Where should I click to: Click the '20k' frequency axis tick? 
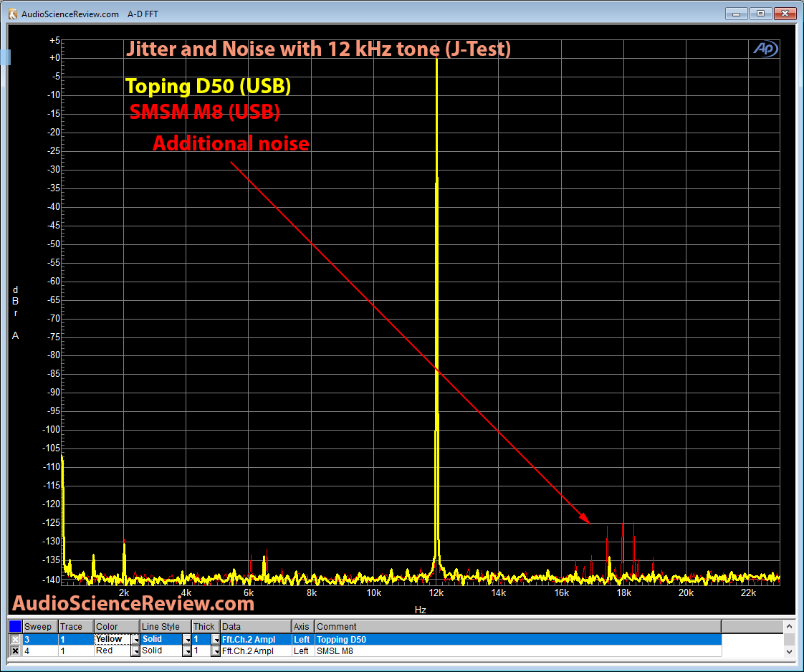[x=686, y=592]
